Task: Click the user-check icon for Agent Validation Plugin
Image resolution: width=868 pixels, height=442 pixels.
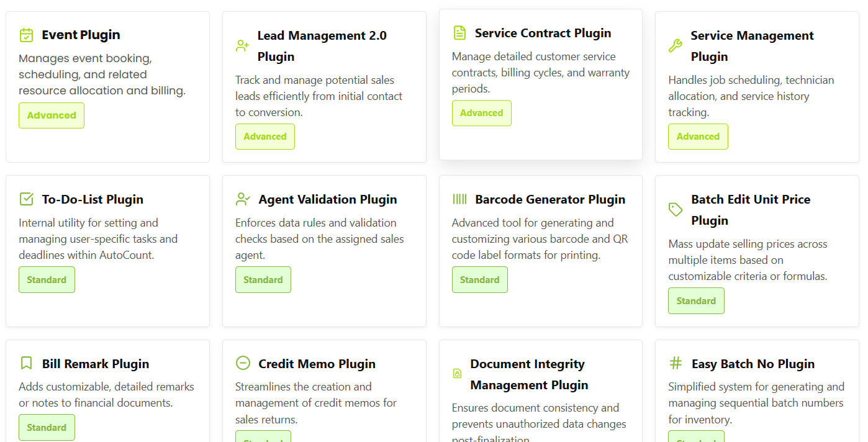Action: tap(243, 199)
